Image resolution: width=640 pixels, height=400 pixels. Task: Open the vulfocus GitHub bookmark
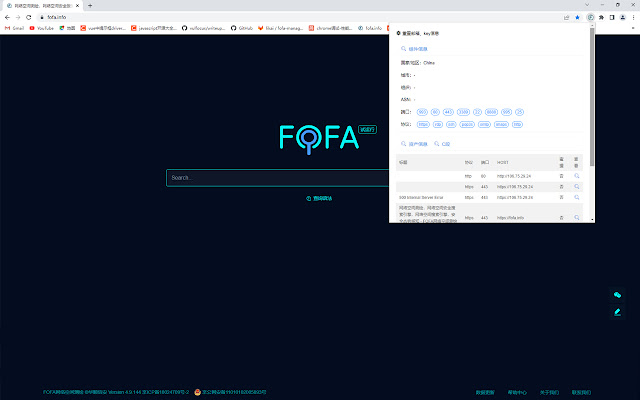[x=203, y=28]
